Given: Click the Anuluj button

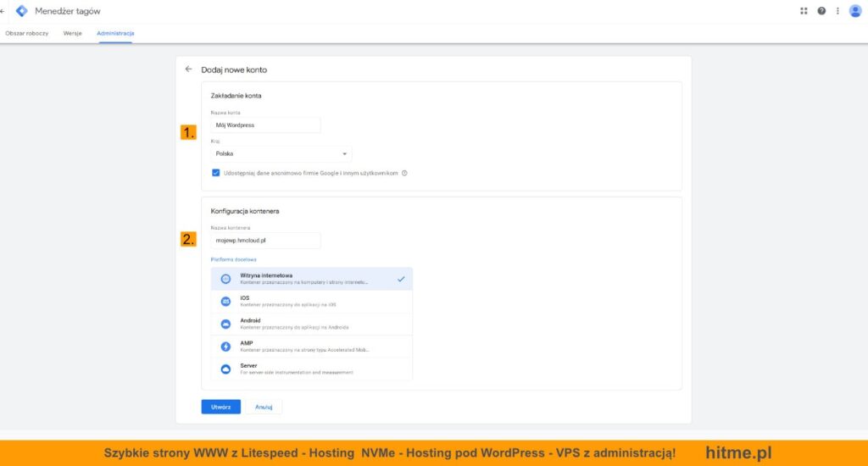Looking at the screenshot, I should [264, 407].
